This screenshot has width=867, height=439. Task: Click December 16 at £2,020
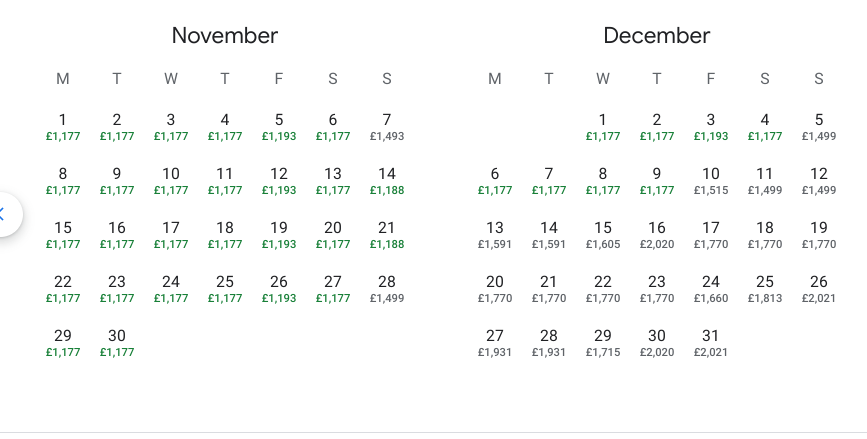657,235
